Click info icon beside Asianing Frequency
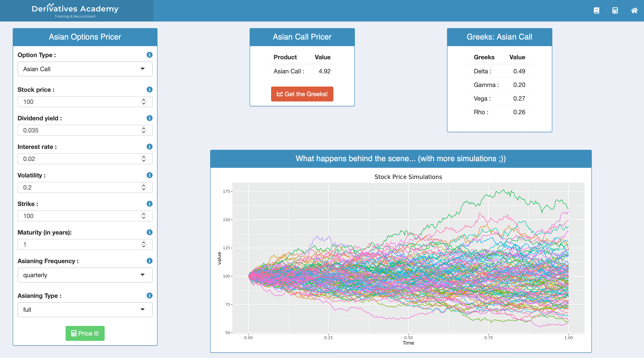This screenshot has width=644, height=358. (x=150, y=261)
